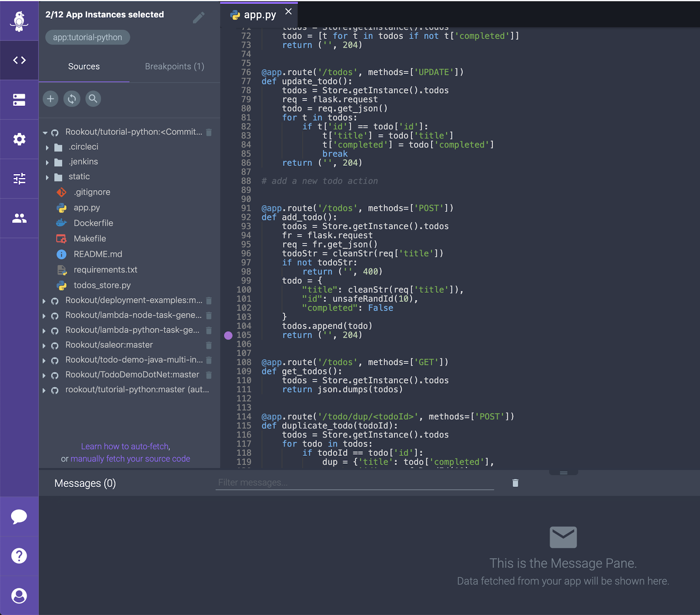Delete the Rookout/saleor:master repository
The height and width of the screenshot is (615, 700).
pyautogui.click(x=209, y=345)
